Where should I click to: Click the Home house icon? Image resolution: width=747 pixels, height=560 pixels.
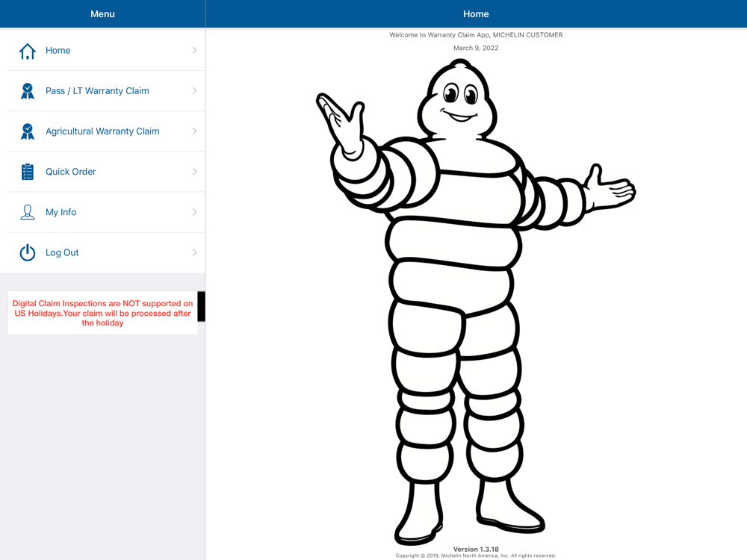coord(27,51)
